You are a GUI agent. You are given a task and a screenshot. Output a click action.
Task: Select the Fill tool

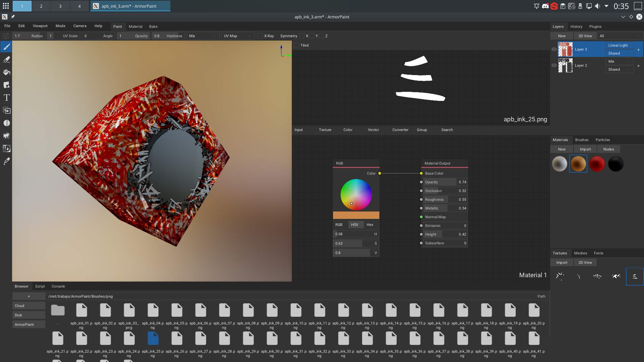[6, 72]
